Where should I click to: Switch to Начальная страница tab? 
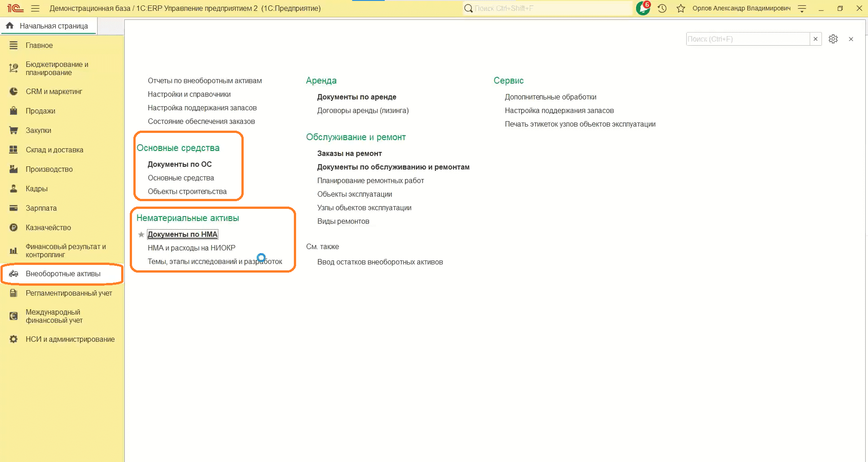pos(48,26)
